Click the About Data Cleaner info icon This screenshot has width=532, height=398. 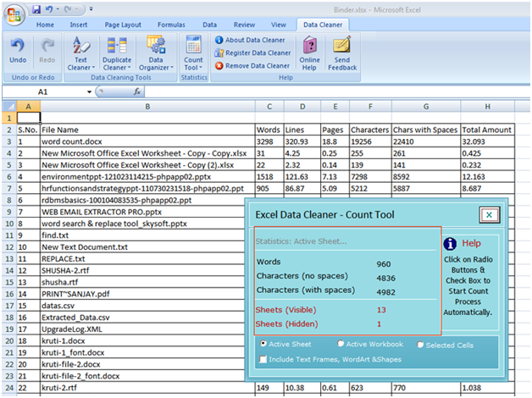[x=219, y=40]
